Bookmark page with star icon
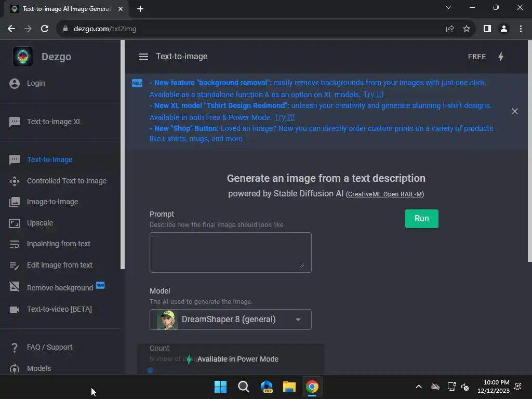Screen dimensions: 532x399 [x=467, y=29]
